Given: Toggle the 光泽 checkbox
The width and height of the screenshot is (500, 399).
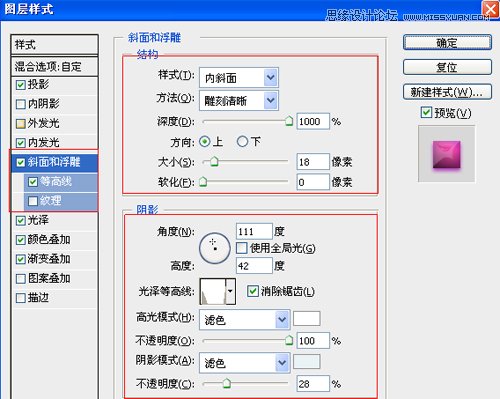Looking at the screenshot, I should 21,220.
